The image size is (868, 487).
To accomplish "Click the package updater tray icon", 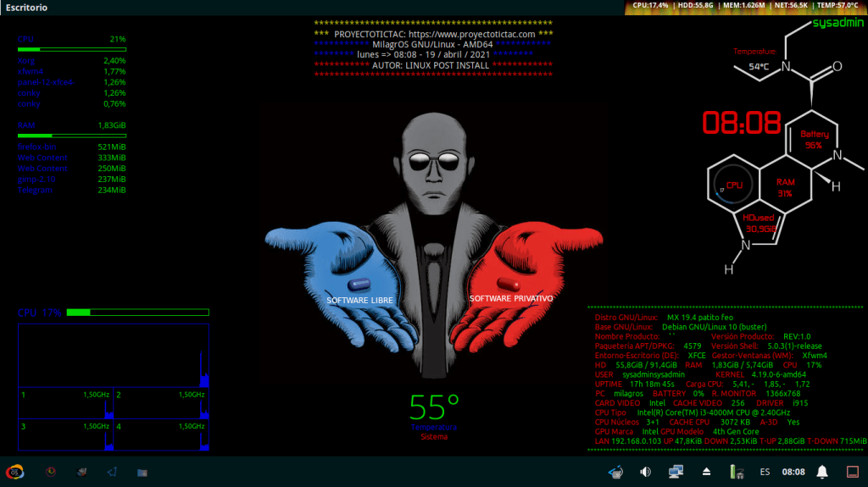I will pyautogui.click(x=616, y=471).
